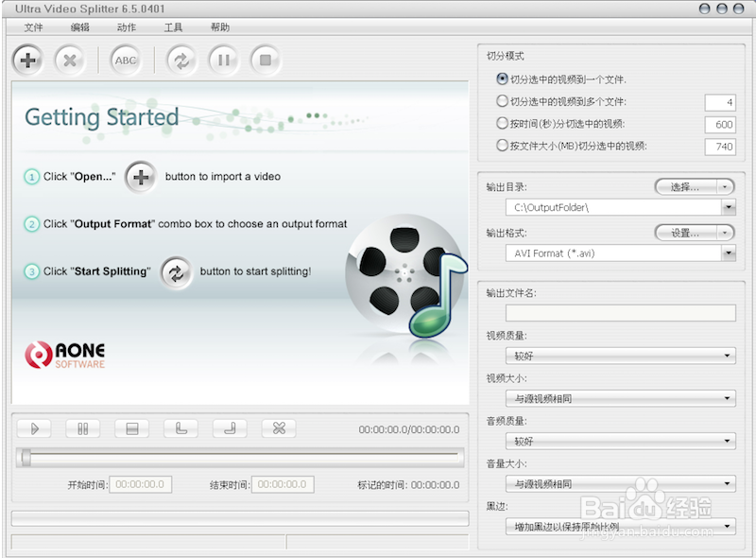Pause the preview playback
This screenshot has height=558, width=756.
[83, 428]
